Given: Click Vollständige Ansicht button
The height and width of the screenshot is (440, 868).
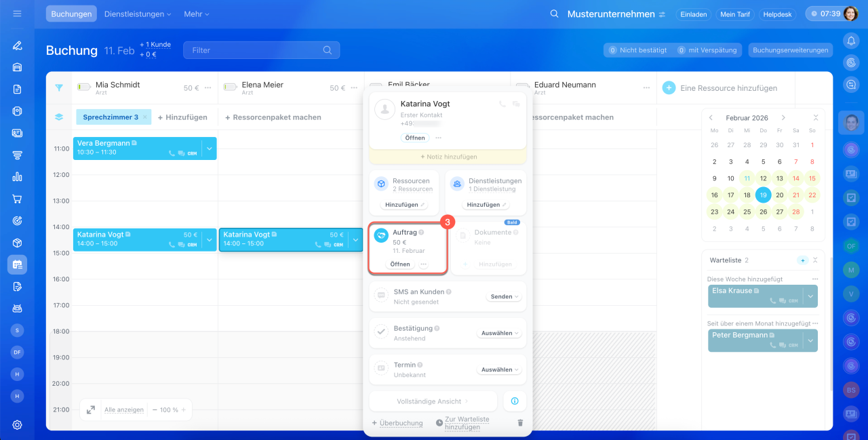Looking at the screenshot, I should (x=433, y=401).
